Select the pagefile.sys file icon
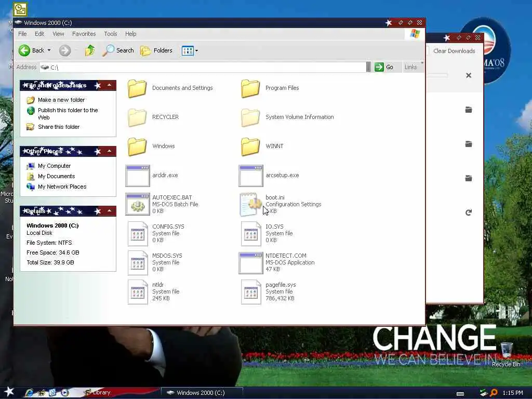Image resolution: width=532 pixels, height=399 pixels. [251, 292]
